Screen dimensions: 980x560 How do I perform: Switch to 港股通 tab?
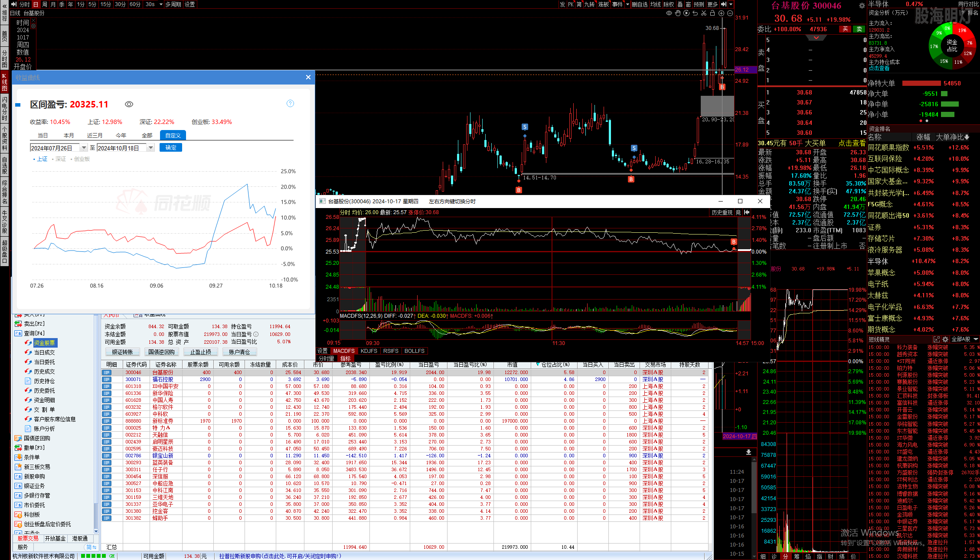tap(80, 538)
